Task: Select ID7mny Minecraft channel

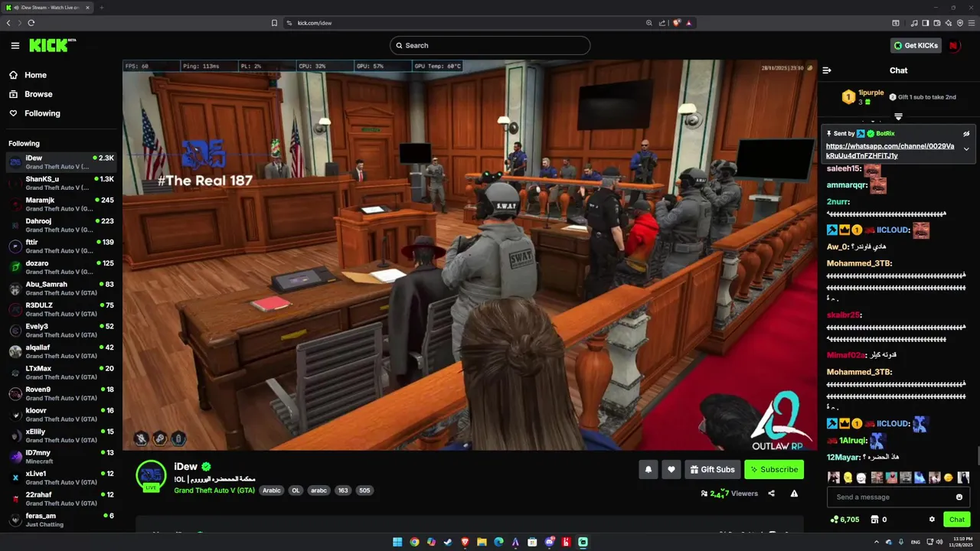Action: click(61, 457)
